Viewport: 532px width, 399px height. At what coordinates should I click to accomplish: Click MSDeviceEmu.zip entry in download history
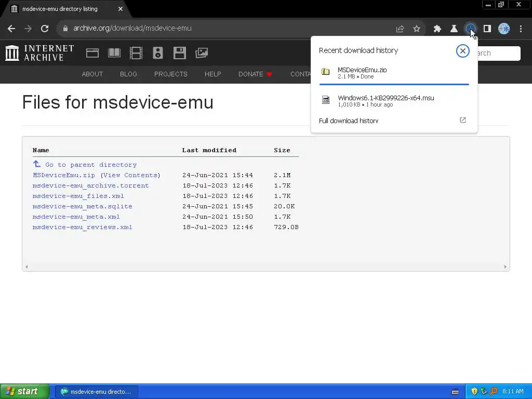point(394,73)
